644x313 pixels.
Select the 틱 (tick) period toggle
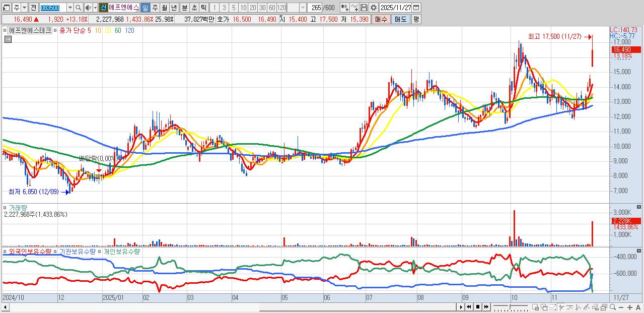tap(203, 8)
